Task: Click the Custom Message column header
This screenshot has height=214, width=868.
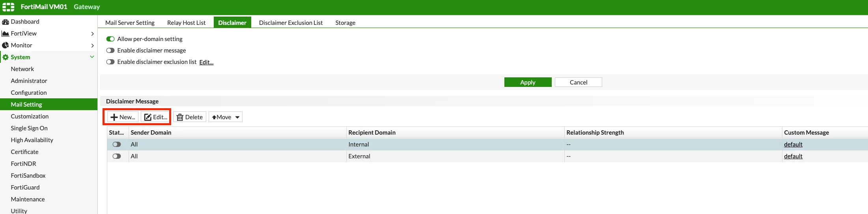Action: pos(825,133)
